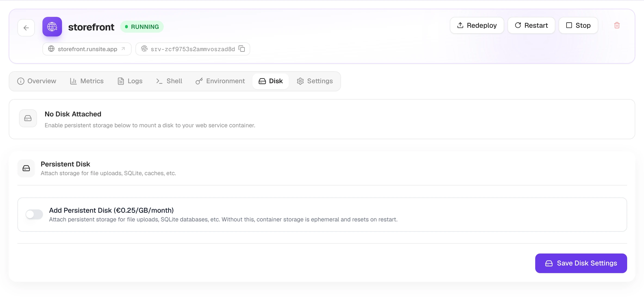Click the No Disk Attached heading
Image resolution: width=644 pixels, height=303 pixels.
click(x=73, y=114)
